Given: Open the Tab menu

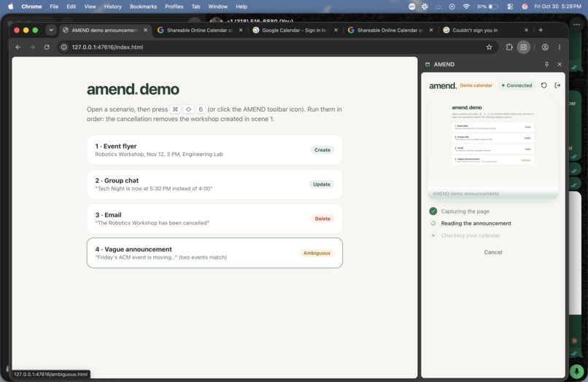Looking at the screenshot, I should coord(196,7).
